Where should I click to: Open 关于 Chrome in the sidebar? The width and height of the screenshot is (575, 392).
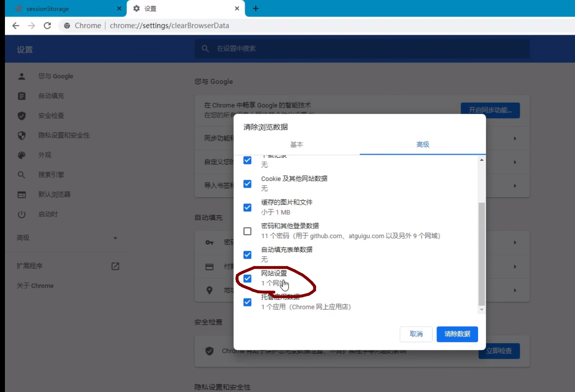click(x=35, y=286)
